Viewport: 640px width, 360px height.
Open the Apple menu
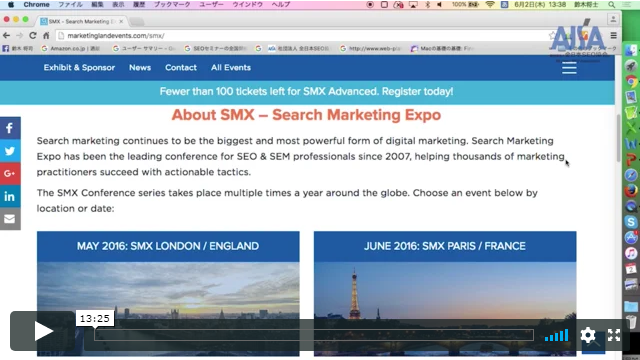pos(11,4)
